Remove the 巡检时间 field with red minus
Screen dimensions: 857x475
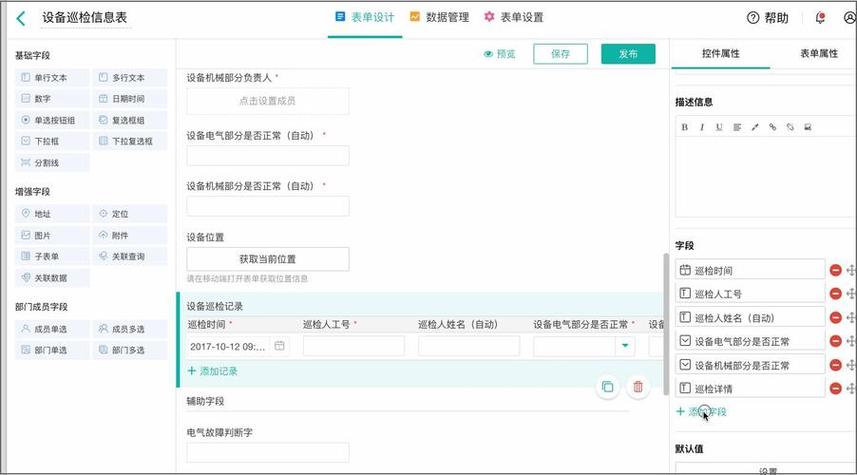coord(835,270)
